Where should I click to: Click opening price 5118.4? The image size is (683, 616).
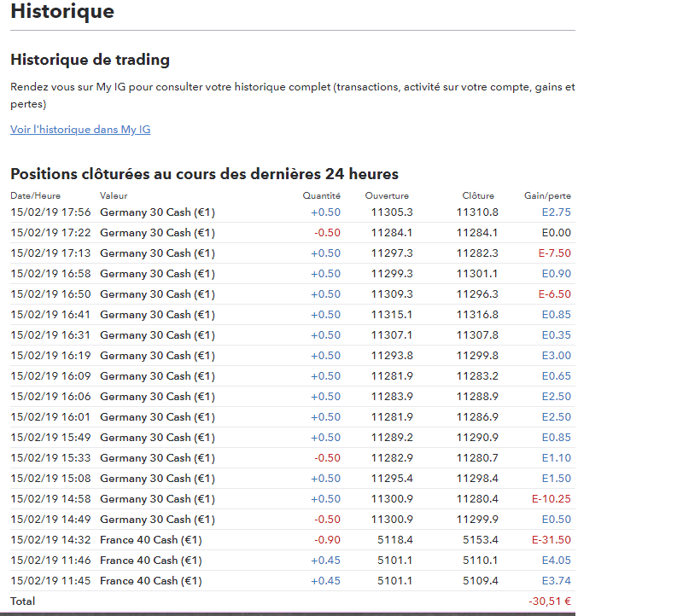394,539
